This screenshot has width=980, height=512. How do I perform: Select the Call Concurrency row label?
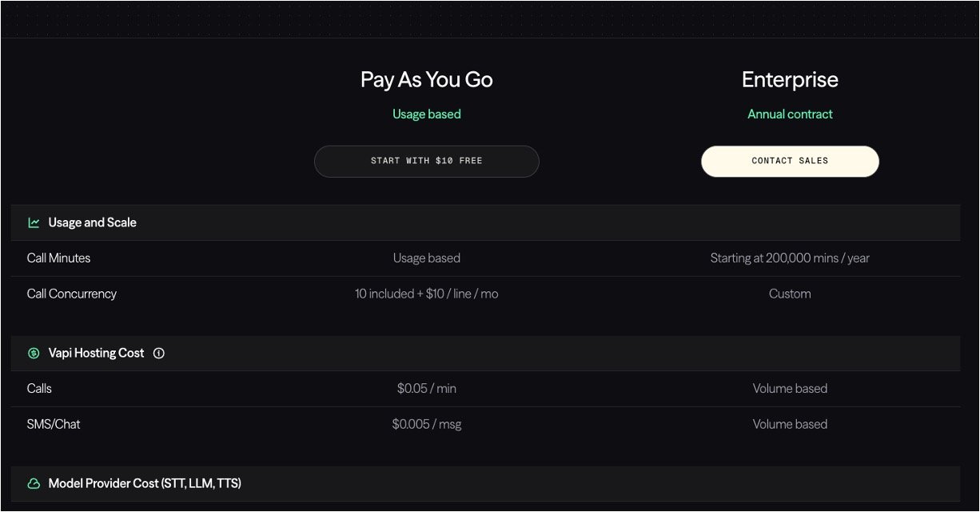[71, 294]
